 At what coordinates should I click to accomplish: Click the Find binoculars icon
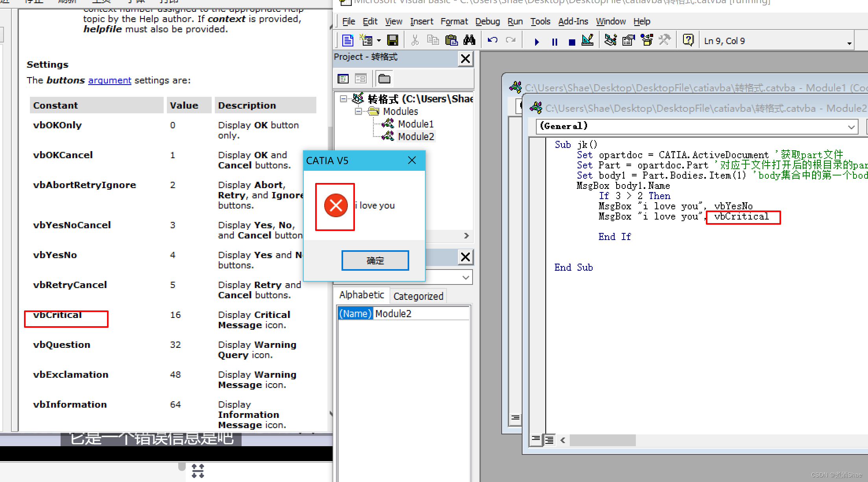click(x=469, y=41)
